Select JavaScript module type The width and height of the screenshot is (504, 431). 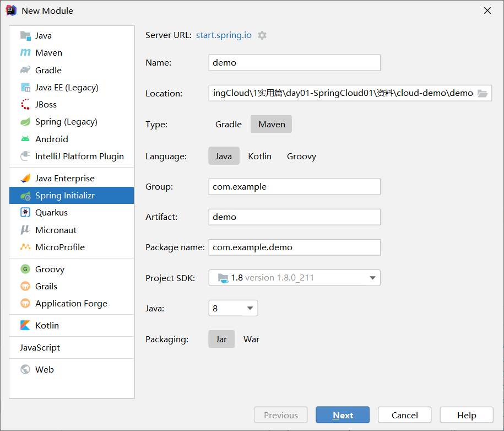[72, 347]
